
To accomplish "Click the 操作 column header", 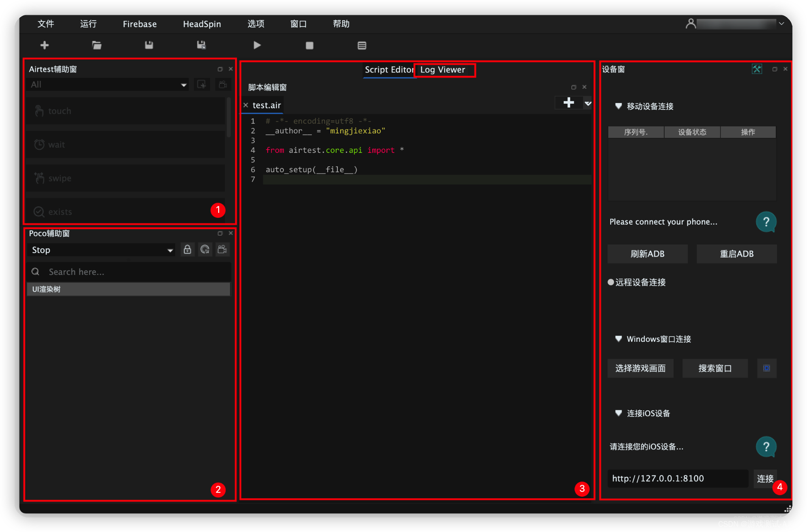I will 748,132.
